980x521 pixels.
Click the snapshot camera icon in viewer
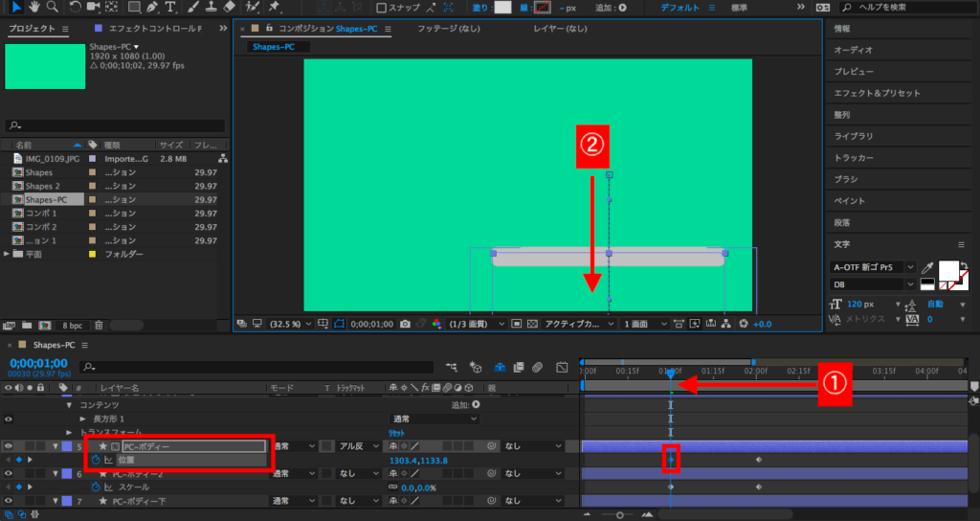point(406,324)
